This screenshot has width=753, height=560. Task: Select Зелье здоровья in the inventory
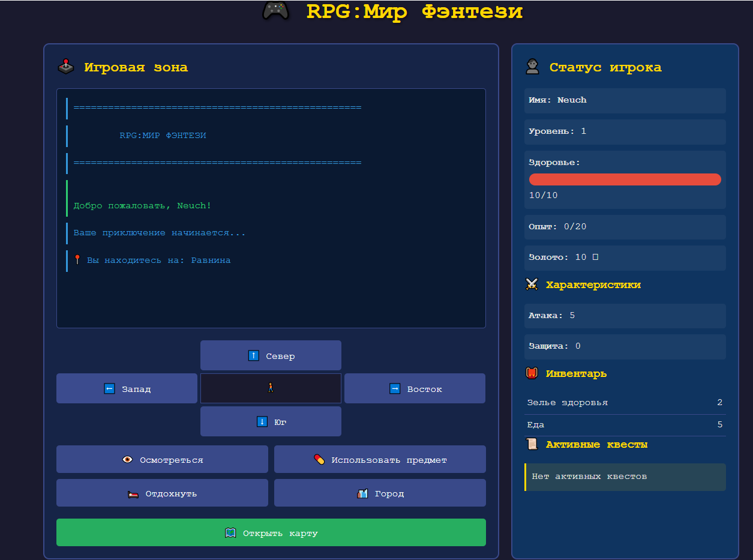pyautogui.click(x=625, y=402)
